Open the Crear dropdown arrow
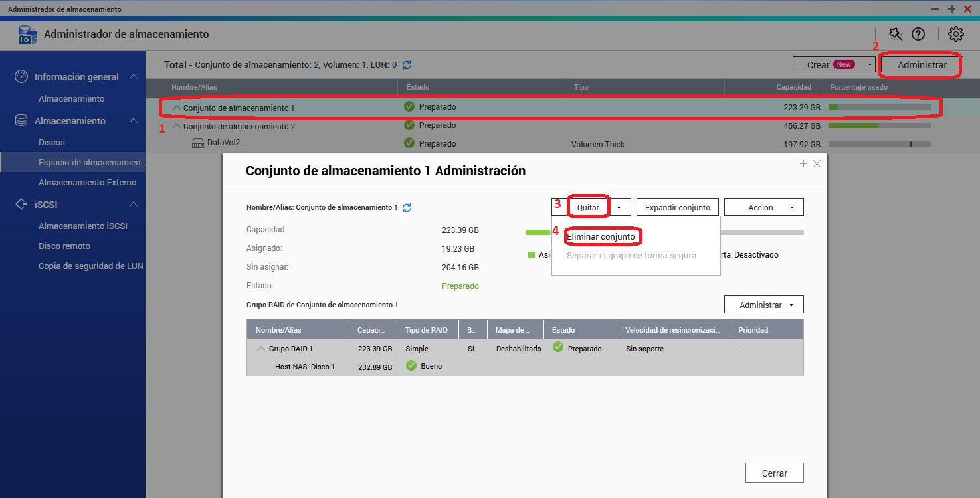The height and width of the screenshot is (498, 980). click(x=870, y=65)
